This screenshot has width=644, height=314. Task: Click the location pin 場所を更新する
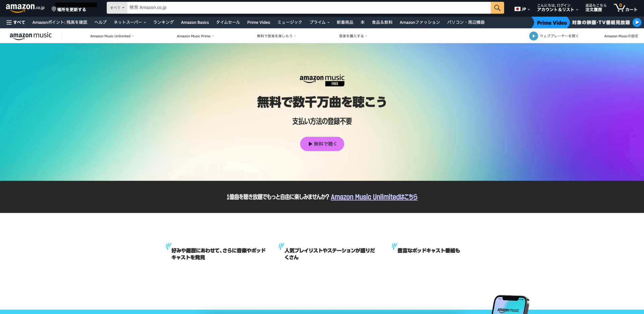tap(69, 9)
